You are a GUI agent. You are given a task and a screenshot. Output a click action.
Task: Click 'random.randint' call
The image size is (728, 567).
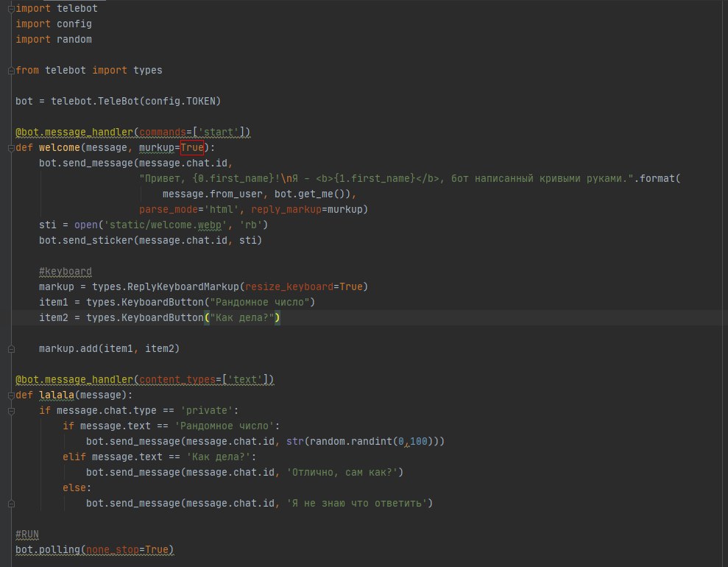[x=350, y=441]
